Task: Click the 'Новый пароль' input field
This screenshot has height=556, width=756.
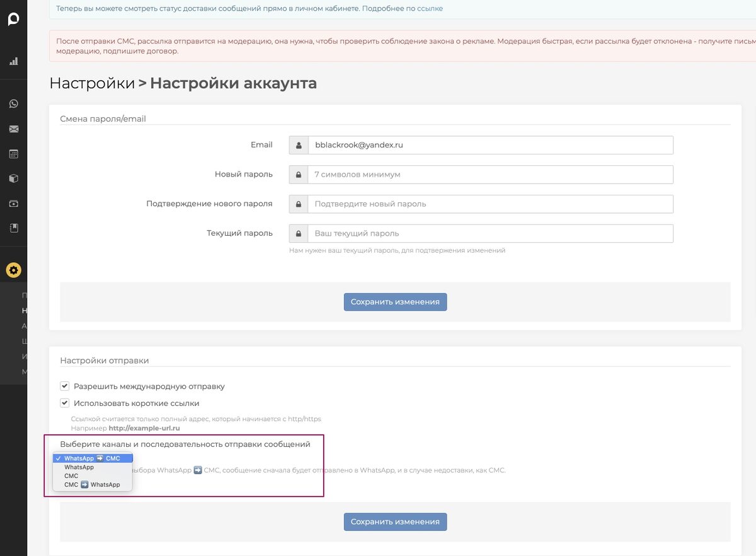Action: click(490, 175)
